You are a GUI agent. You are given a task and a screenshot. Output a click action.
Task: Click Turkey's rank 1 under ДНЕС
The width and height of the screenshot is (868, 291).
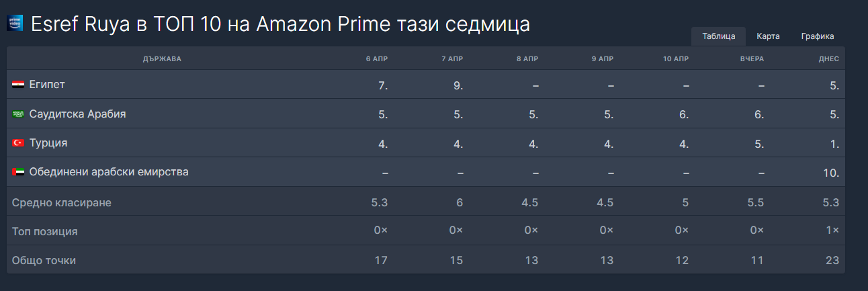tap(834, 144)
